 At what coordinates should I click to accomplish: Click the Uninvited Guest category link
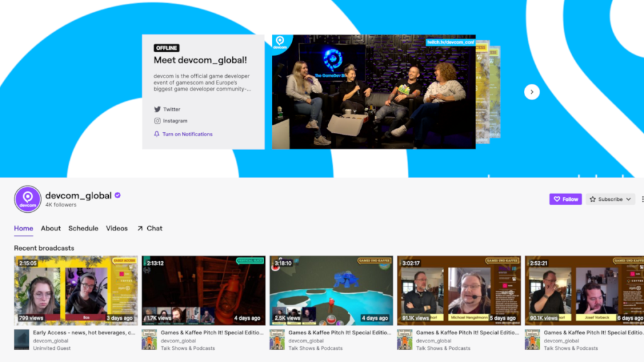(x=52, y=348)
